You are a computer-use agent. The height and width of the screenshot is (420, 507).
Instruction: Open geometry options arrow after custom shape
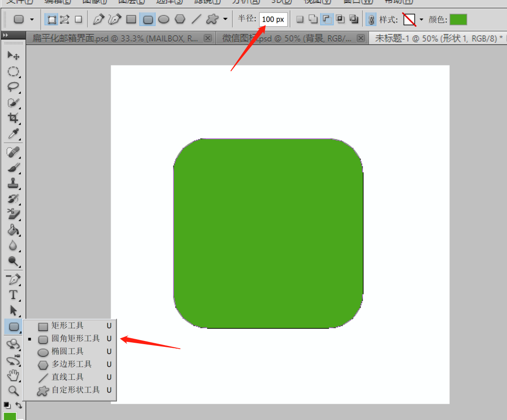click(x=225, y=19)
